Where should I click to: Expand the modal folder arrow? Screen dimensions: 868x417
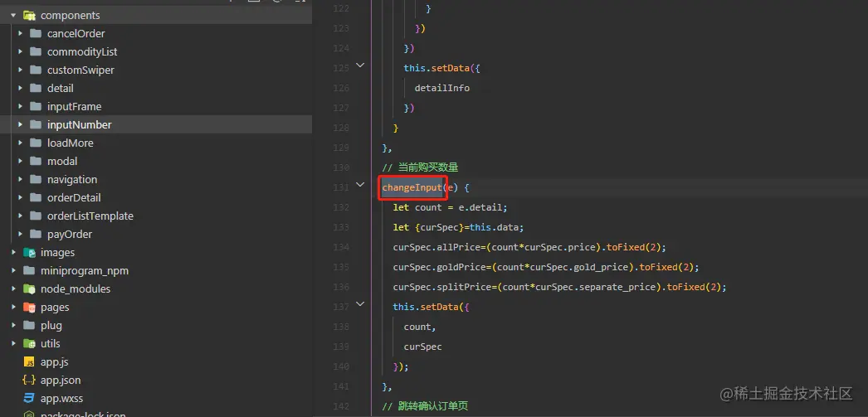(20, 162)
